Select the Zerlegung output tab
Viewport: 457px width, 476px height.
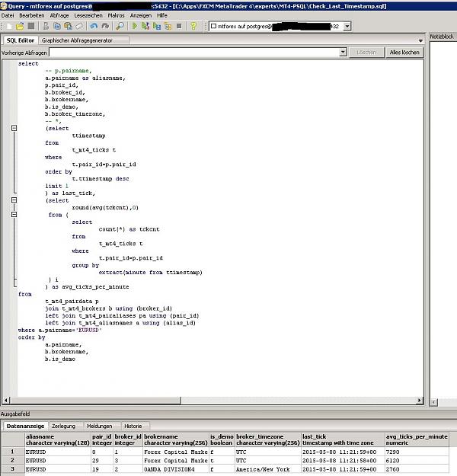[63, 426]
